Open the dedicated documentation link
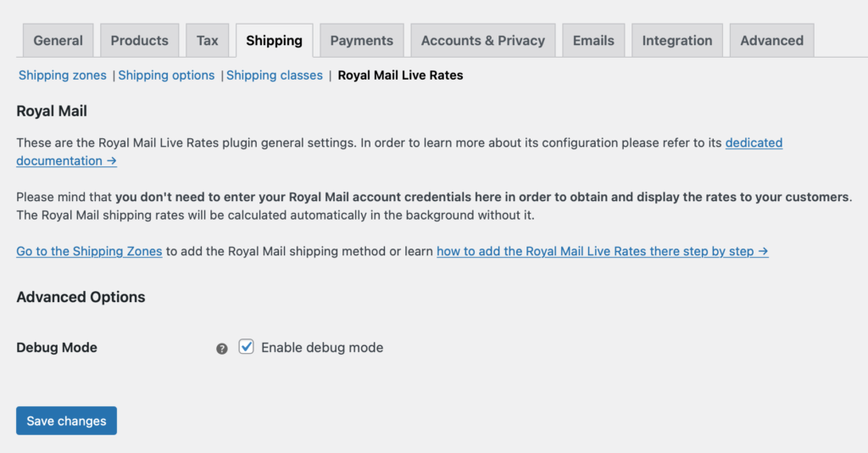 pyautogui.click(x=754, y=143)
